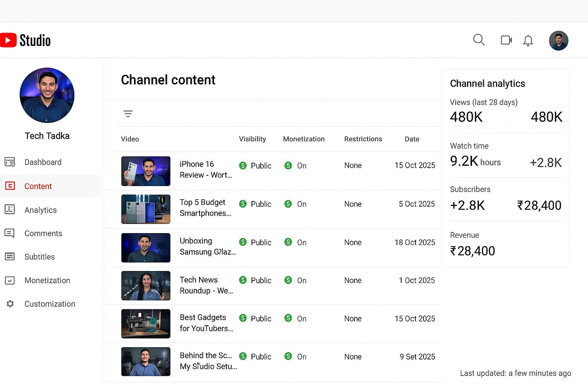Image resolution: width=588 pixels, height=392 pixels.
Task: Open the notifications bell
Action: tap(528, 40)
